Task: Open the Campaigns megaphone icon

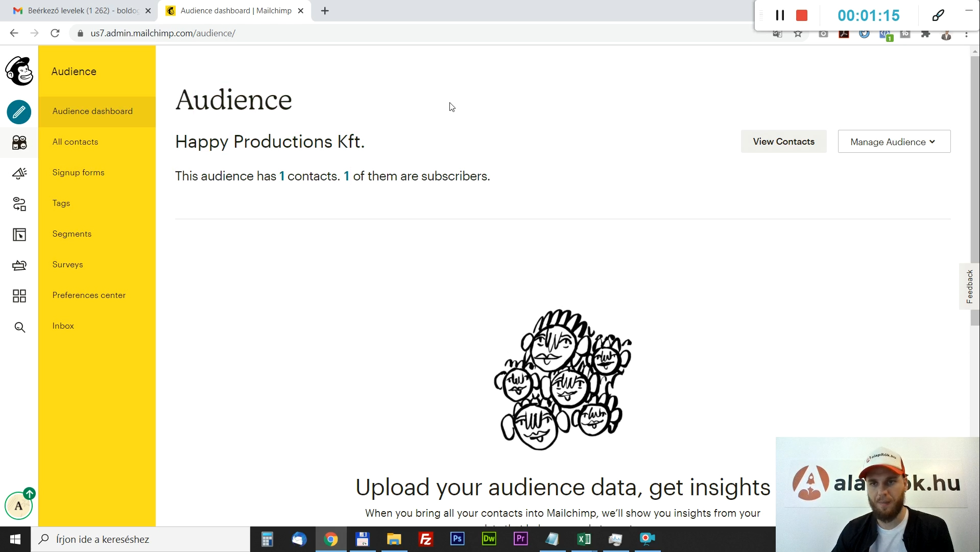Action: pyautogui.click(x=19, y=173)
